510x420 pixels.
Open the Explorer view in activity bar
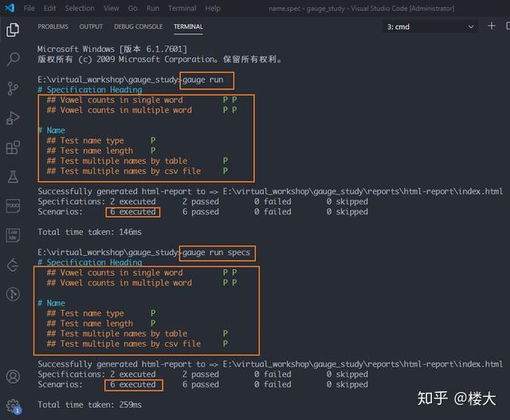pos(13,29)
